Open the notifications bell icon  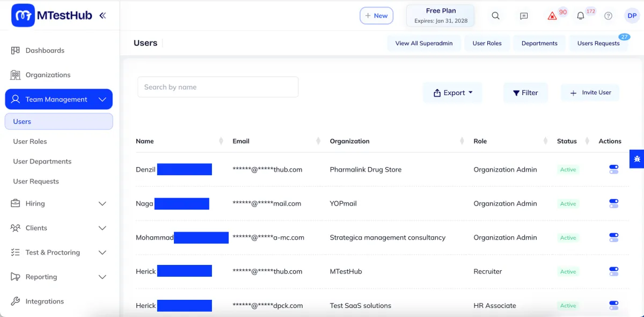[580, 16]
